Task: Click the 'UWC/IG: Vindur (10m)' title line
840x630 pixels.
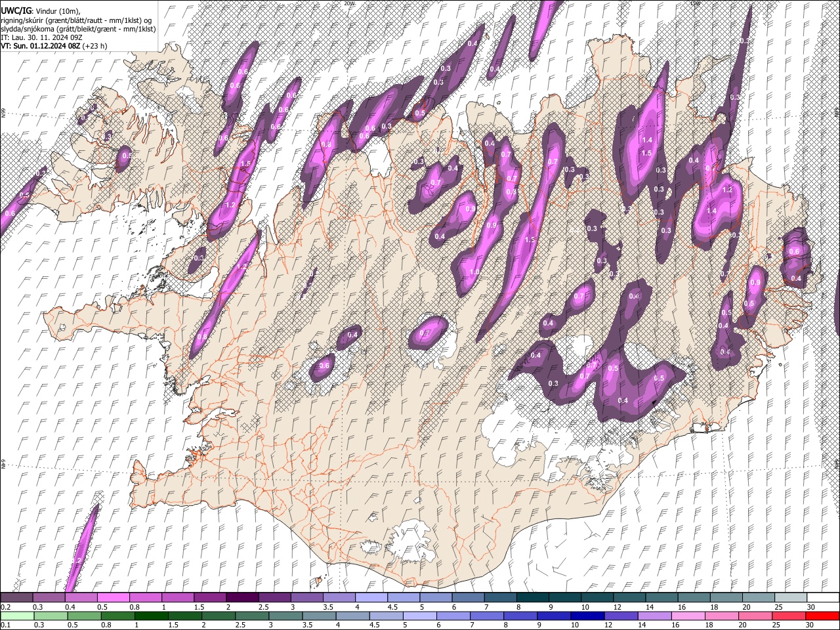Action: tap(41, 11)
